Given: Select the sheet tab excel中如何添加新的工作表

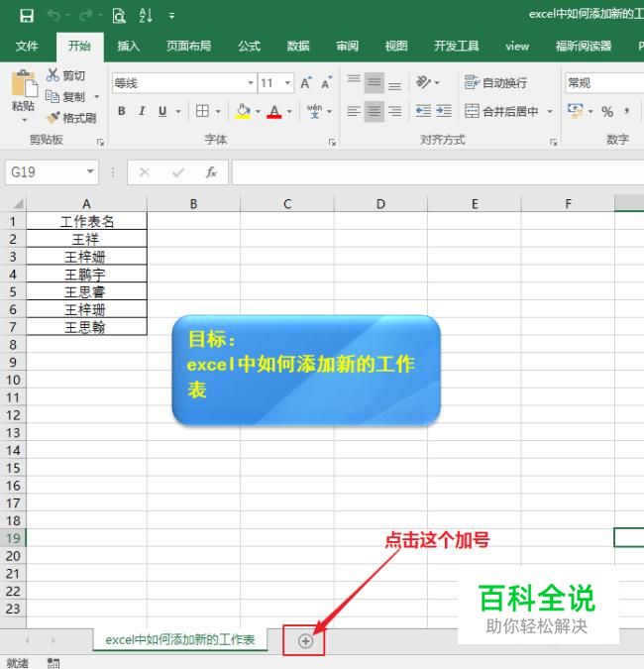Looking at the screenshot, I should tap(180, 639).
